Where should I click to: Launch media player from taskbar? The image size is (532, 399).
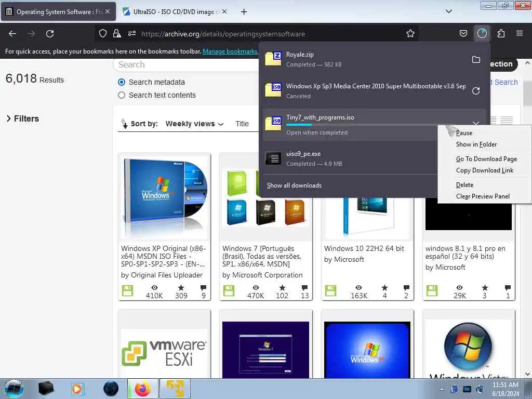[77, 389]
